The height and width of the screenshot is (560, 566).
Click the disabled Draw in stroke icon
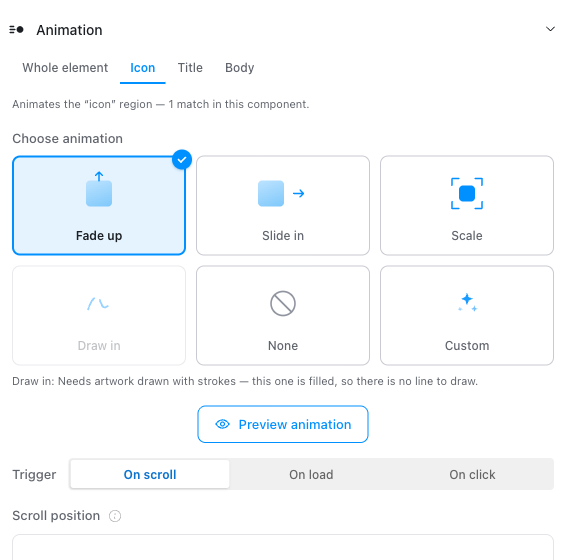pyautogui.click(x=98, y=303)
